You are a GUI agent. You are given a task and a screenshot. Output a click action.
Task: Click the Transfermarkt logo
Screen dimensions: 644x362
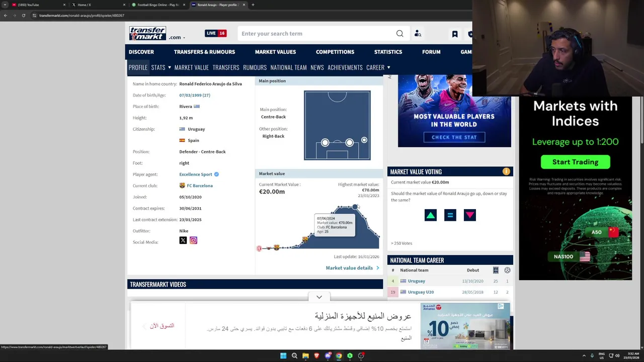(147, 33)
